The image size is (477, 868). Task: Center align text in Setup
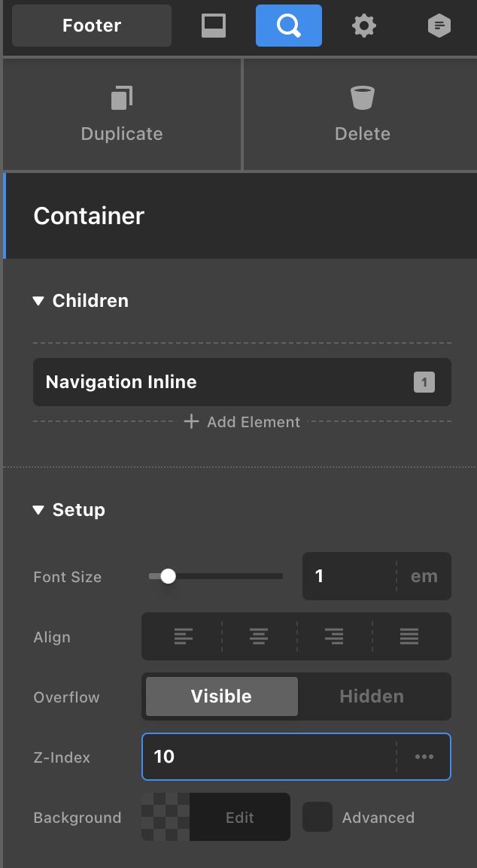[x=259, y=637]
